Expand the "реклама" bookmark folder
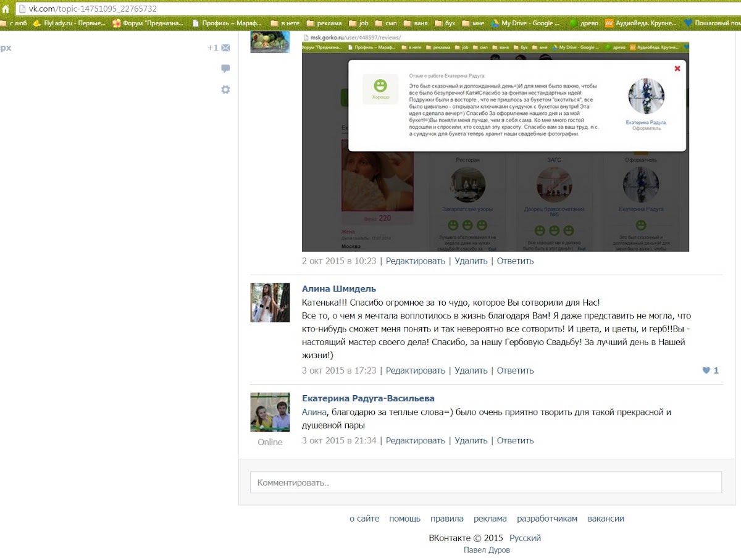 [x=324, y=23]
